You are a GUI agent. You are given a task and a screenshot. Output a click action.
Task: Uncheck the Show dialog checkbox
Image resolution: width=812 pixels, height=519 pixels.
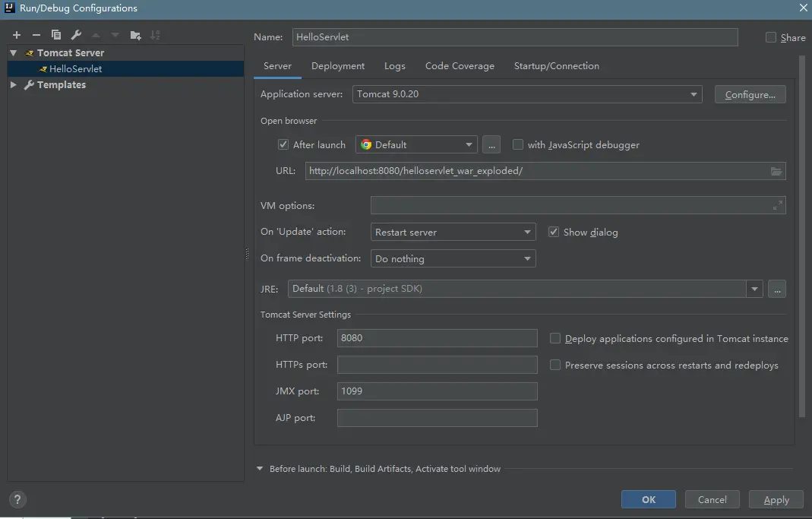click(554, 232)
